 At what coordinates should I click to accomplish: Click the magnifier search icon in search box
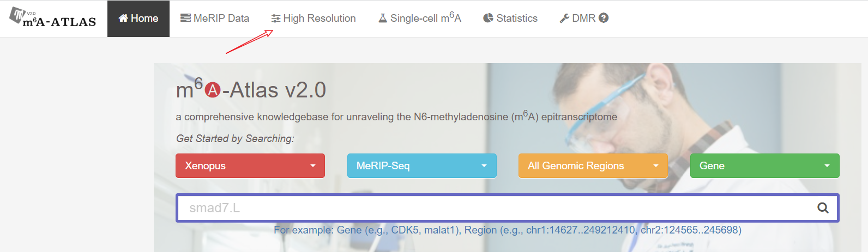(x=823, y=208)
